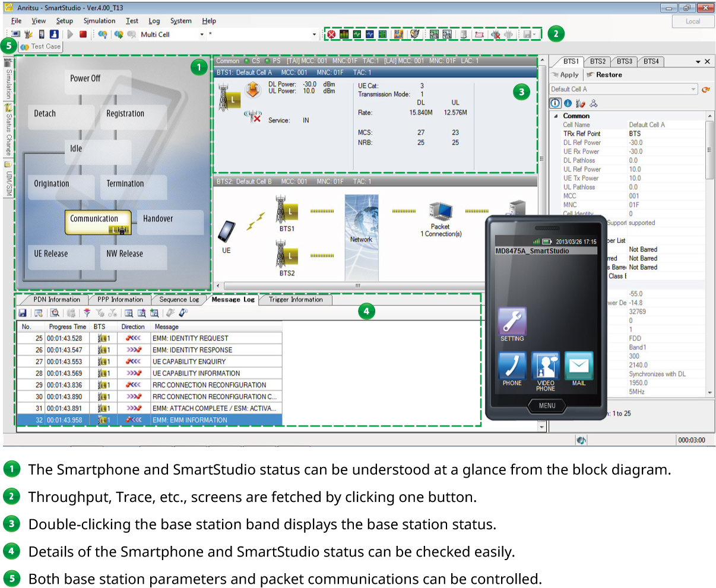Click the red funnel filter icon in log toolbar
The width and height of the screenshot is (716, 588).
87,313
